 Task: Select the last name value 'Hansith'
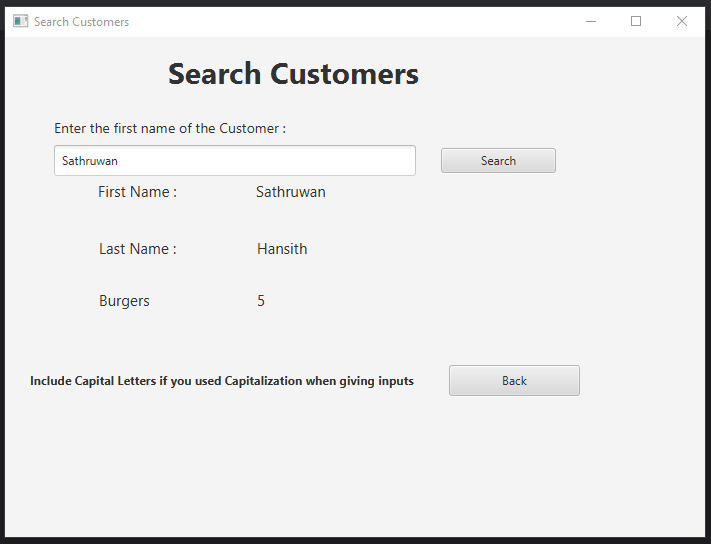click(x=282, y=249)
